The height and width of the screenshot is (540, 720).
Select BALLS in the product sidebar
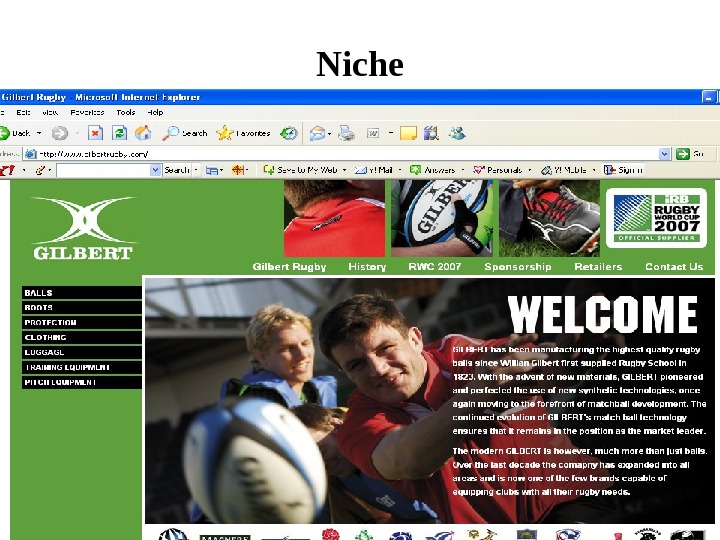pyautogui.click(x=82, y=293)
